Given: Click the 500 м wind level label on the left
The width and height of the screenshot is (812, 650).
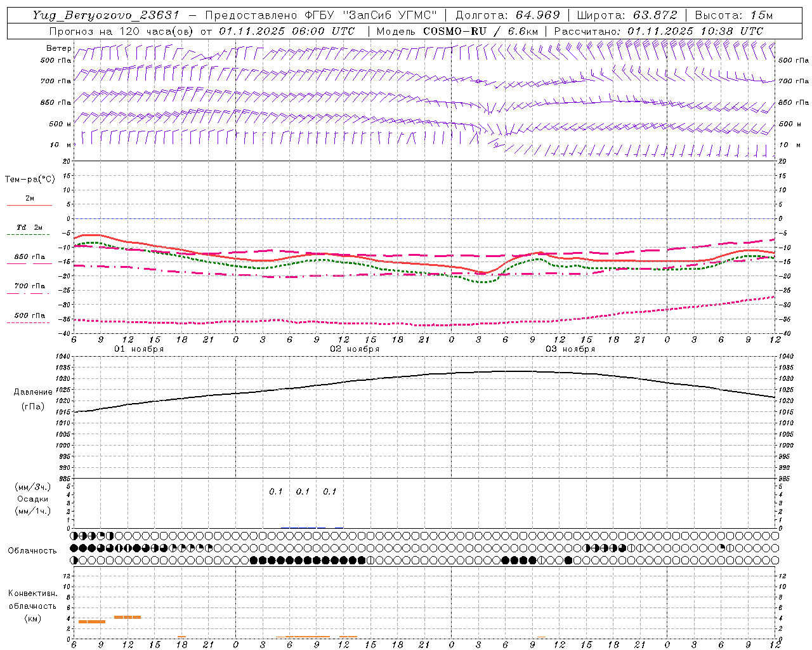Looking at the screenshot, I should tap(60, 124).
